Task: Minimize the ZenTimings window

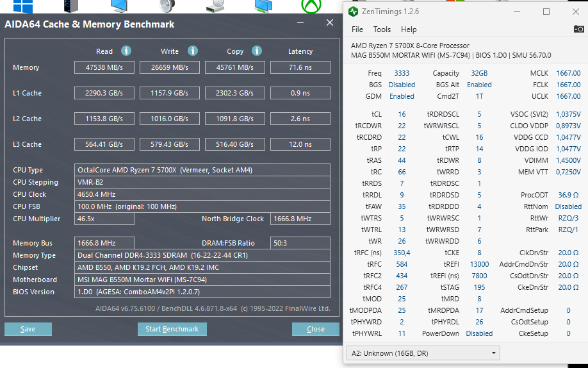Action: point(517,12)
